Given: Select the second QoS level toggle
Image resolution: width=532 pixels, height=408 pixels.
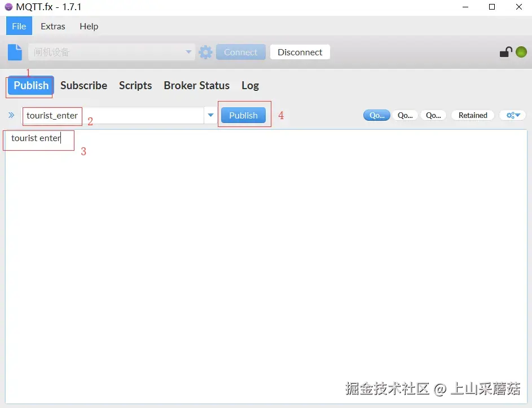Looking at the screenshot, I should [405, 116].
